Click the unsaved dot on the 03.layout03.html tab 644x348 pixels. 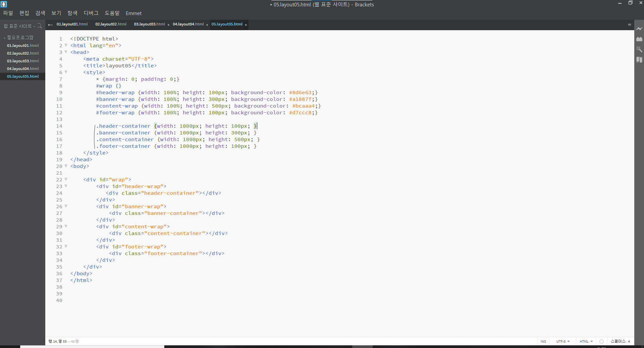click(x=168, y=25)
